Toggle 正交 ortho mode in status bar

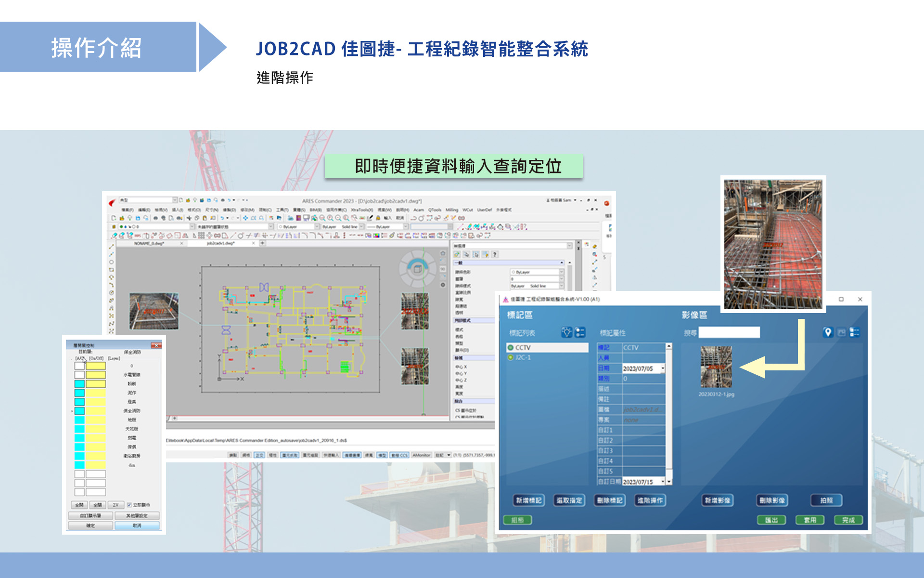coord(259,455)
